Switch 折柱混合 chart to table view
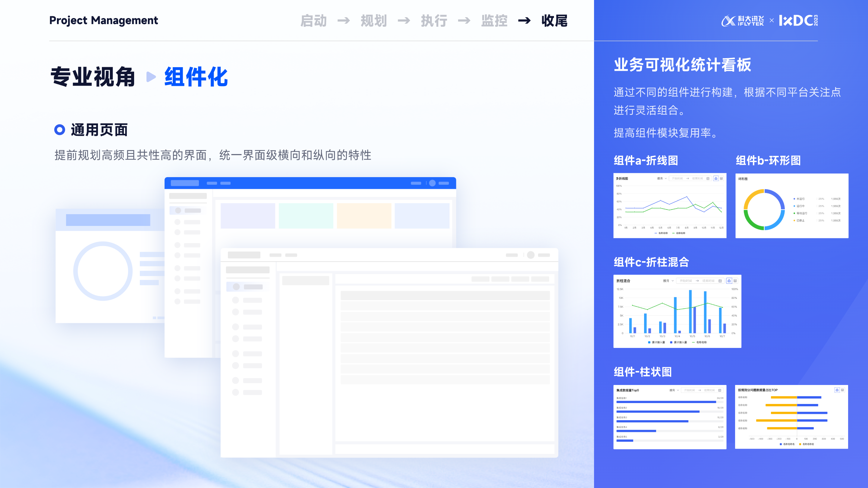This screenshot has width=868, height=488. pyautogui.click(x=736, y=281)
